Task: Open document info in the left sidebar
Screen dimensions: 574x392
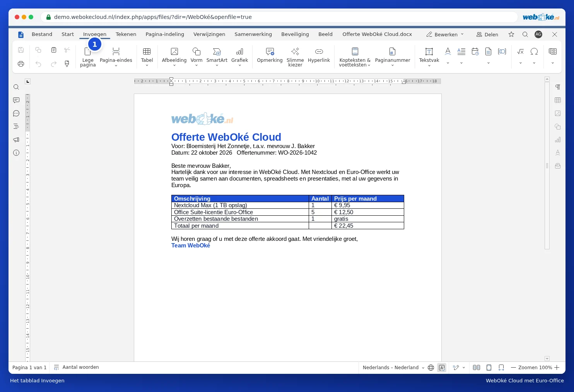Action: (x=16, y=153)
